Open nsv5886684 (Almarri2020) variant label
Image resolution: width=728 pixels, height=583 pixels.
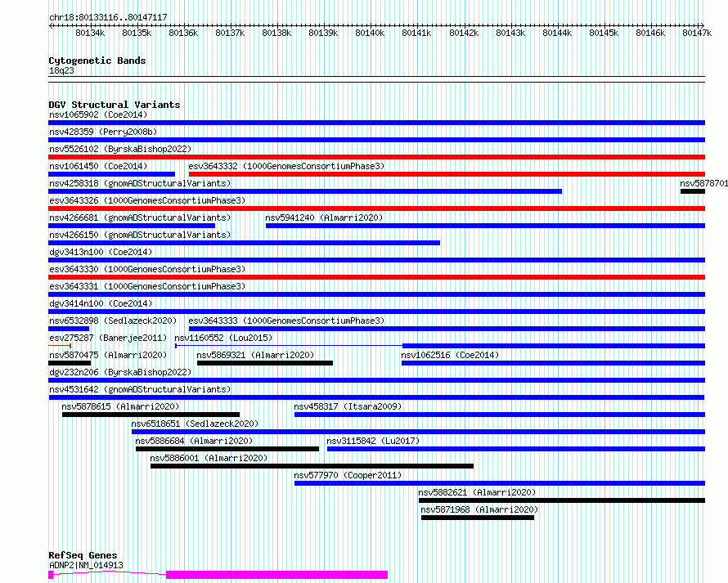pos(194,441)
